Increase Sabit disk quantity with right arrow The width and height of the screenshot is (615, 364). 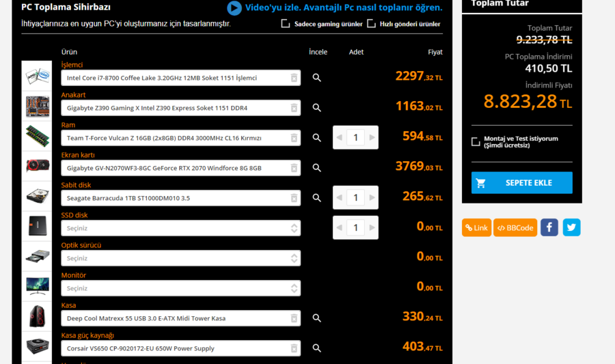click(372, 197)
